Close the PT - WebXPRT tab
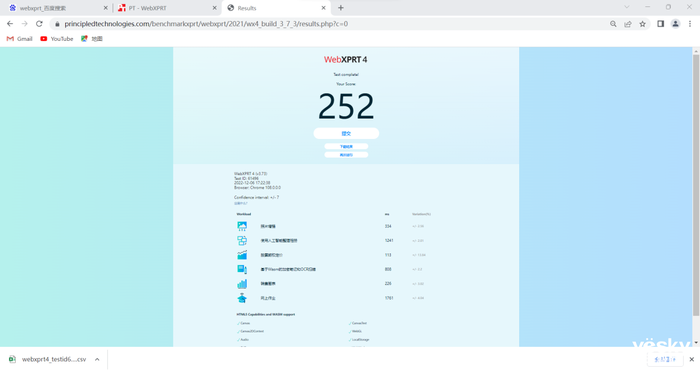This screenshot has width=700, height=372. click(215, 8)
